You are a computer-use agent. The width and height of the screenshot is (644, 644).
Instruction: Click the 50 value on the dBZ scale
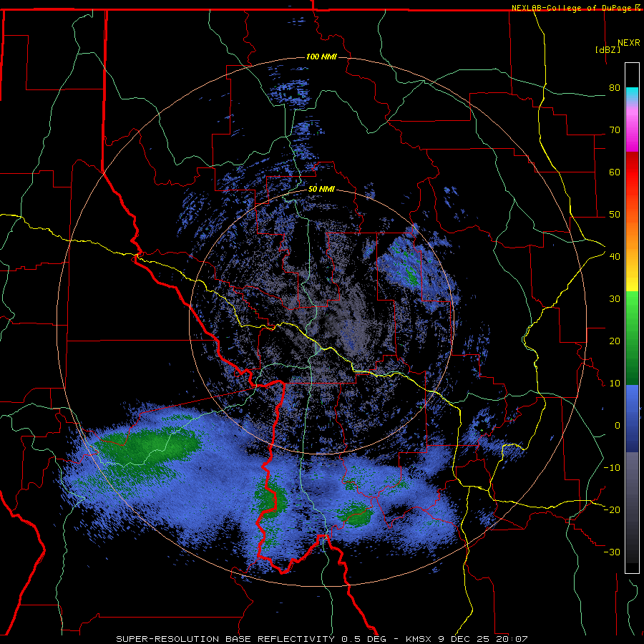tap(615, 215)
